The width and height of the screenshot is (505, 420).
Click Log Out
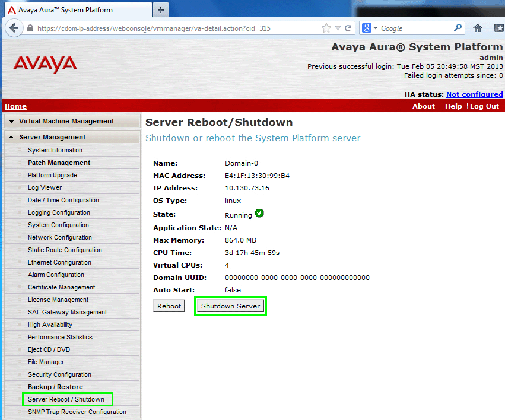coord(484,106)
